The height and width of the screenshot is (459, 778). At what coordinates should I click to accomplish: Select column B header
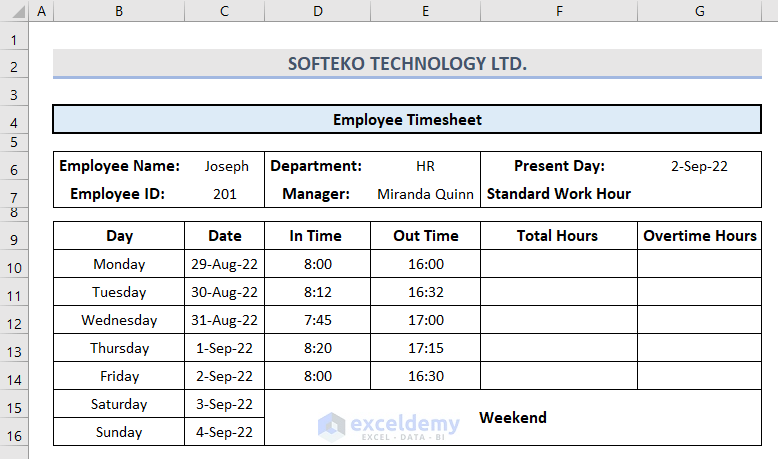(119, 11)
